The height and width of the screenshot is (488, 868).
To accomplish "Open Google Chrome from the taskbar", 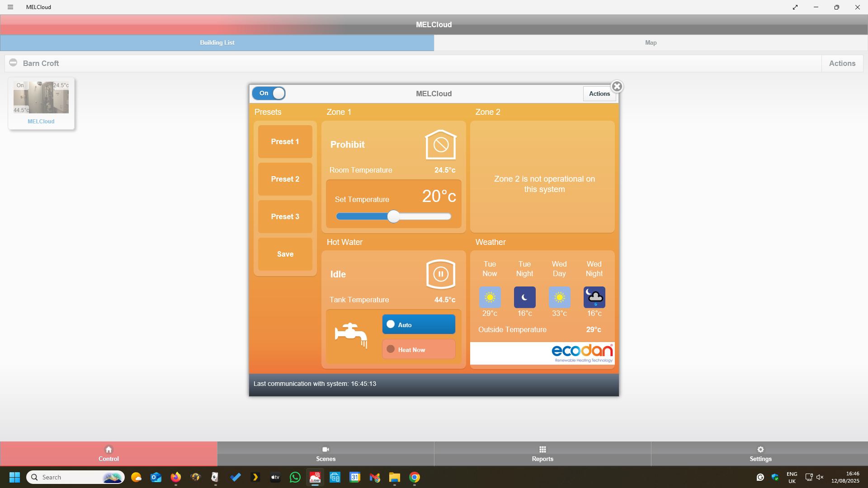I will point(415,477).
